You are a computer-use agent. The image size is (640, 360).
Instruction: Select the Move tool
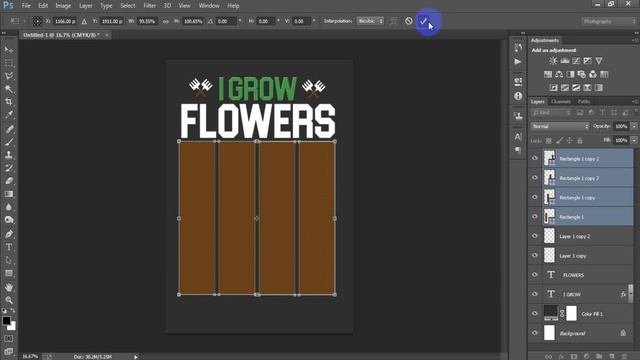tap(9, 49)
